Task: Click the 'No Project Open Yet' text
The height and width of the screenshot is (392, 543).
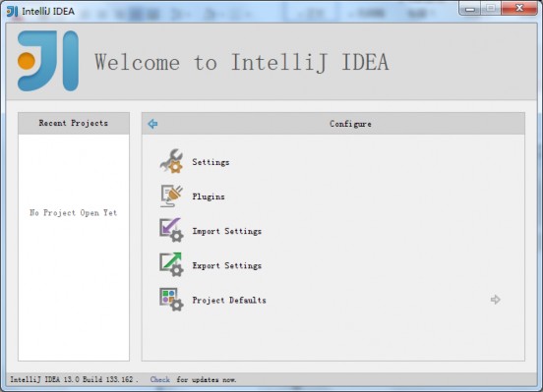Action: tap(74, 213)
